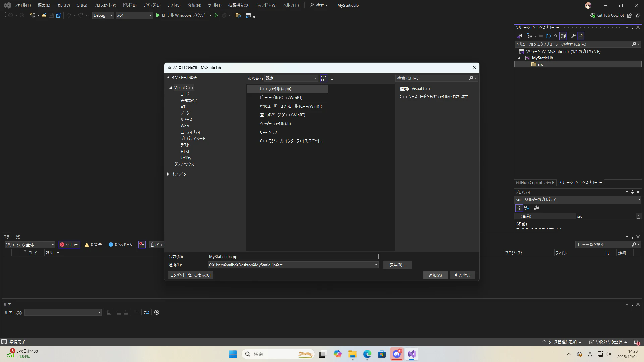
Task: Expand the オンライン tree node
Action: (x=168, y=174)
